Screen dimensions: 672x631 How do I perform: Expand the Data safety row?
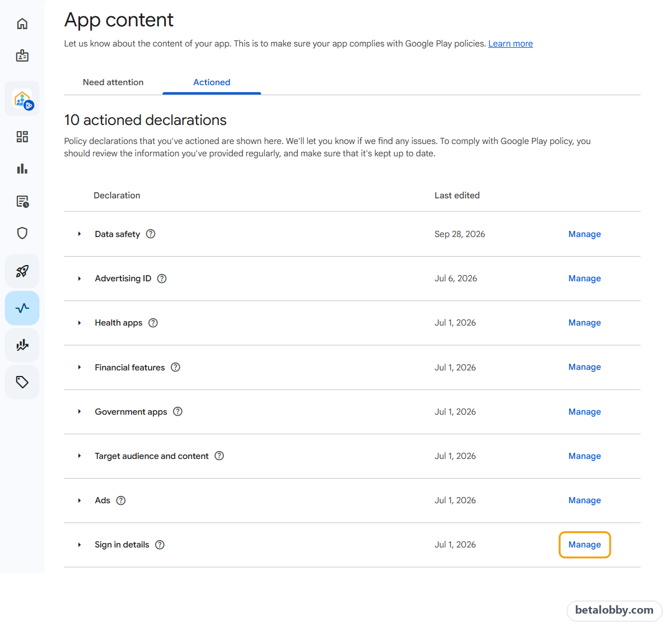point(80,234)
